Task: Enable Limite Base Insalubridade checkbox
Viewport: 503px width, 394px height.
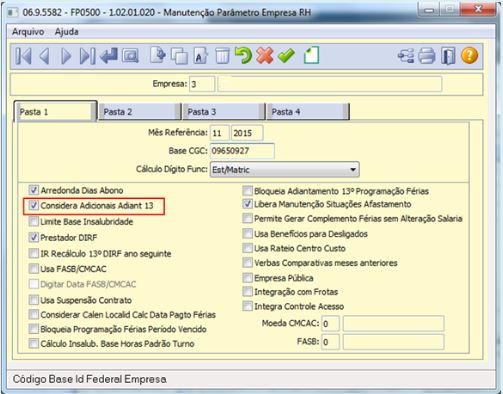Action: point(33,221)
